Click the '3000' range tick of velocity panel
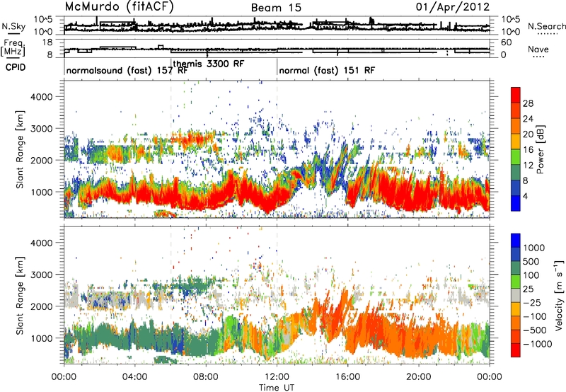Viewport: 566px width, 392px height. coord(41,275)
